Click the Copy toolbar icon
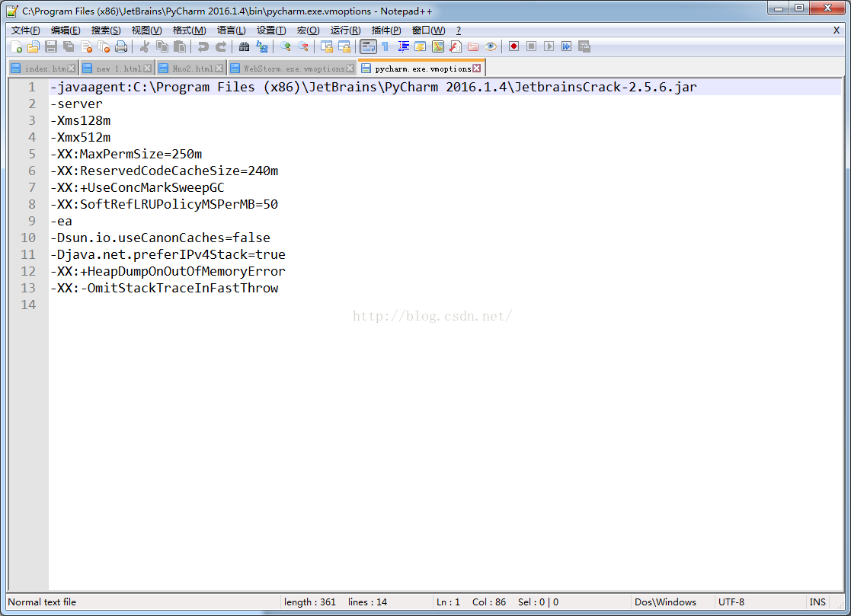The width and height of the screenshot is (851, 616). click(162, 47)
